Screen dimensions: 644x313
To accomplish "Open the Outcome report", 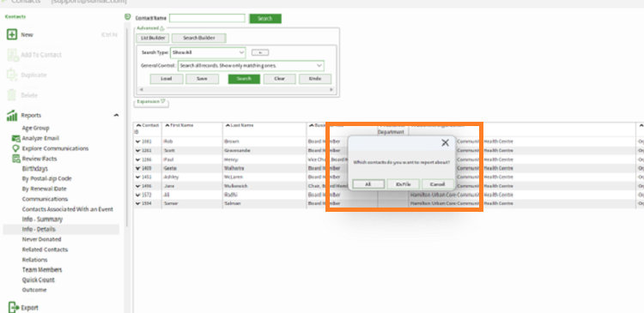I will [x=34, y=290].
